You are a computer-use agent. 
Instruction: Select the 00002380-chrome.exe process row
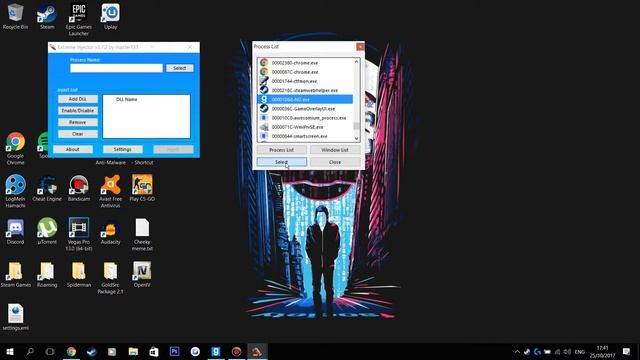(305, 63)
